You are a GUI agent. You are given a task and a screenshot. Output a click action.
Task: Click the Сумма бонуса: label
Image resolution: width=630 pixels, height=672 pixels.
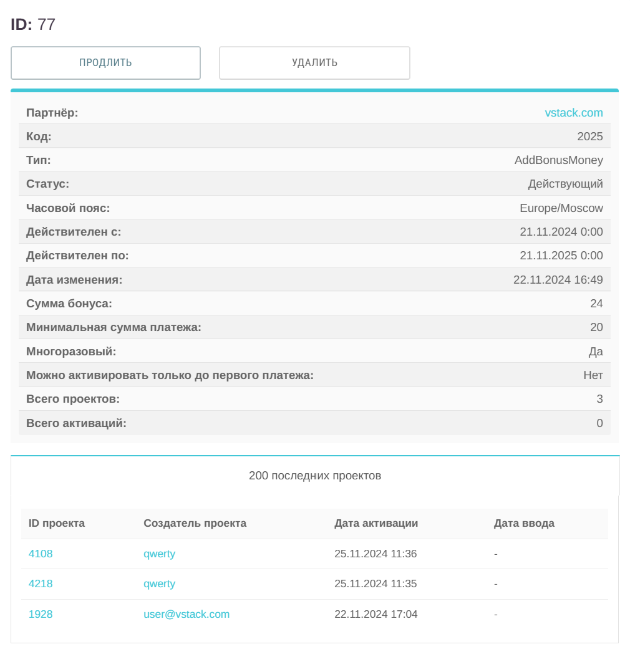tap(69, 304)
